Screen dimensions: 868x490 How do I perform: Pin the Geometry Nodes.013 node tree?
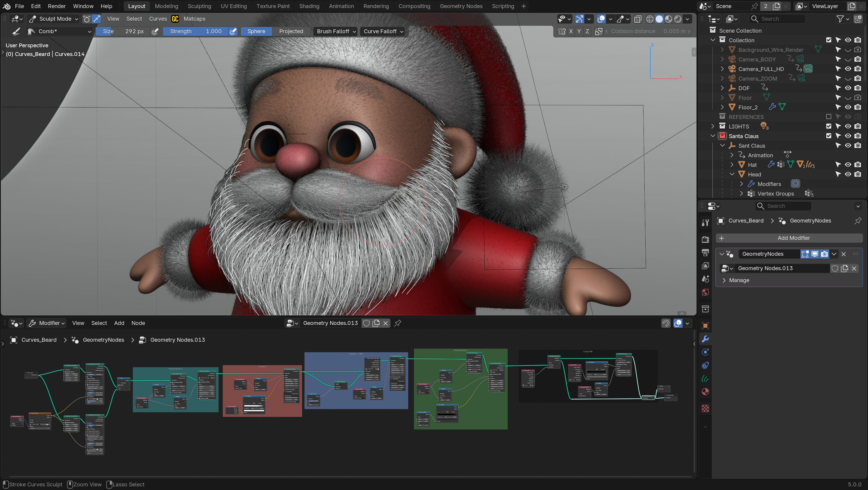pos(398,323)
